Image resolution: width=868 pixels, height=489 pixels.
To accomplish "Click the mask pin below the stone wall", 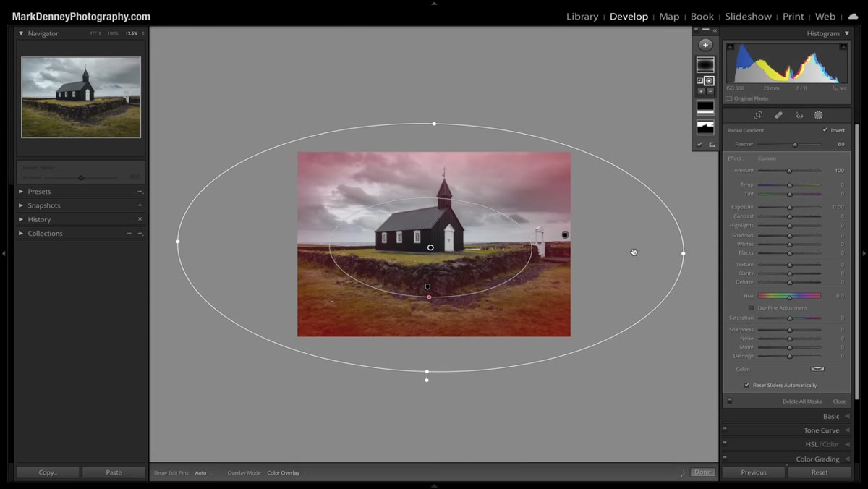I will click(x=427, y=286).
